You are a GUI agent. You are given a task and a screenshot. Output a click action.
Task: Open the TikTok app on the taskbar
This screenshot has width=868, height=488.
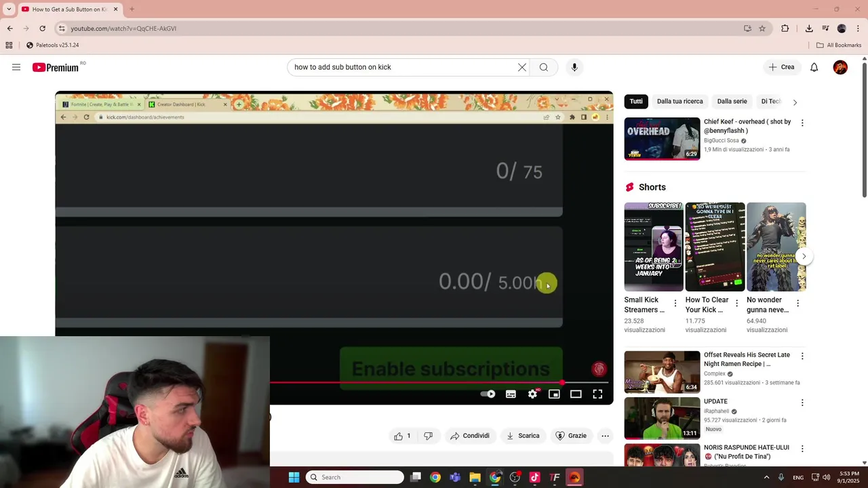(534, 477)
